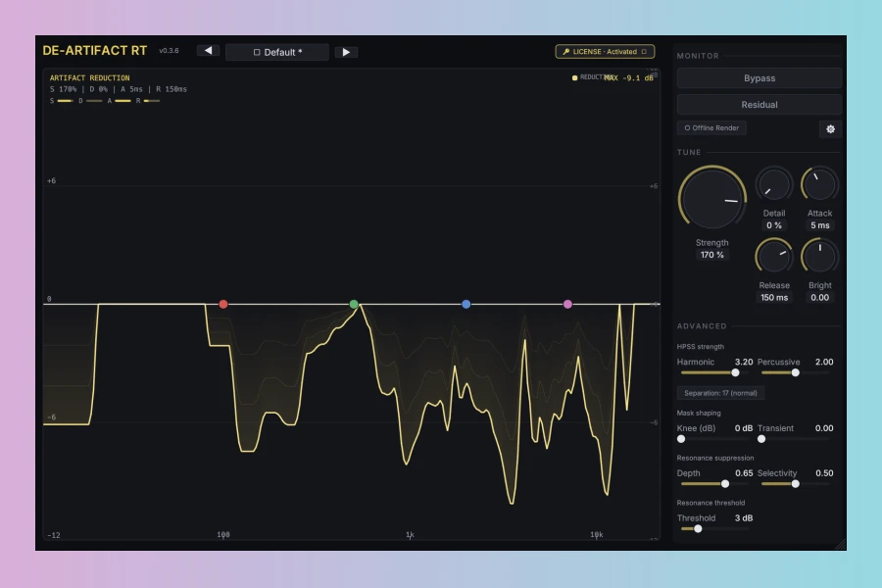This screenshot has height=588, width=882.
Task: Select the blue band node on graph
Action: coord(465,304)
